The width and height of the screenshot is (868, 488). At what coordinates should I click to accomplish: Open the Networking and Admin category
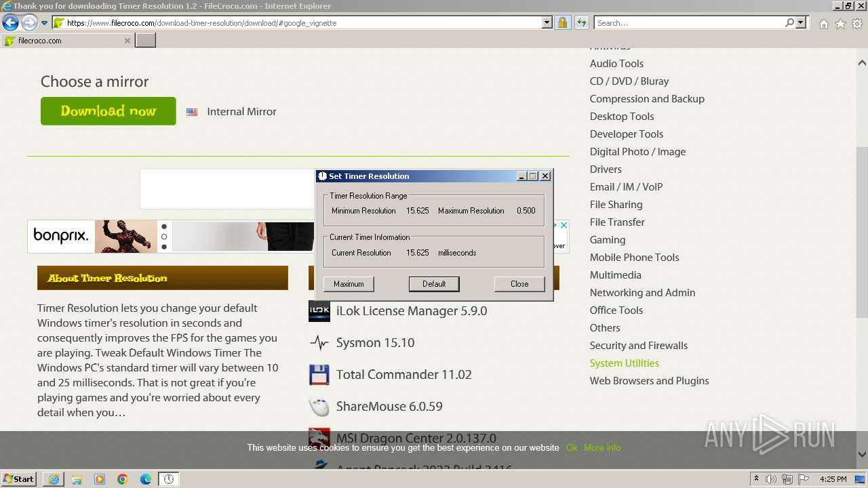[x=642, y=293]
